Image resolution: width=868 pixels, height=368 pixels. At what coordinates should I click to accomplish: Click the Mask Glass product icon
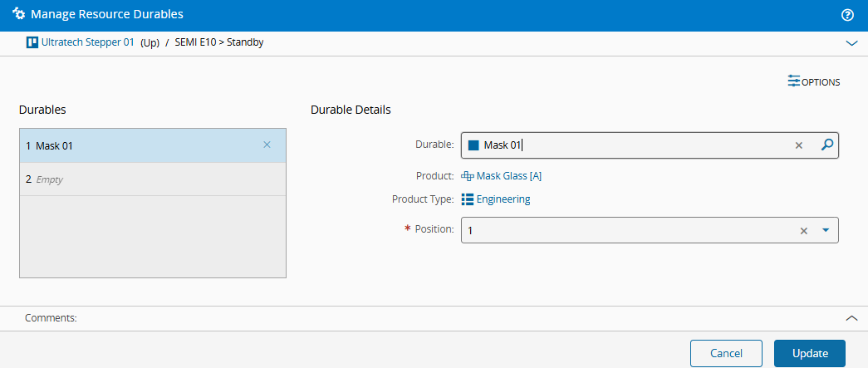coord(468,177)
